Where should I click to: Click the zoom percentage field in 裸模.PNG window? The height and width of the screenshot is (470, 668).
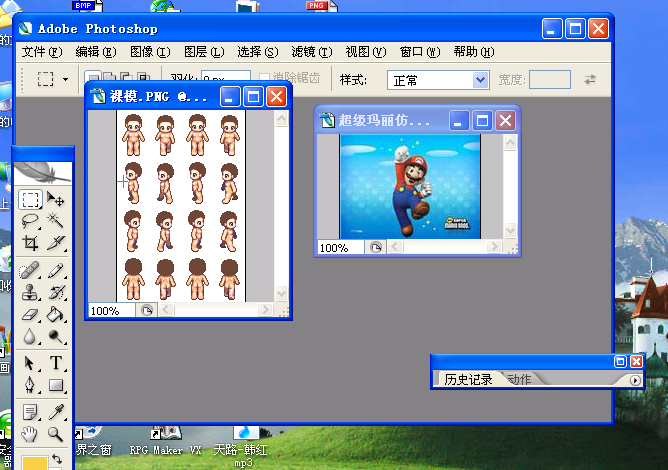pyautogui.click(x=112, y=311)
